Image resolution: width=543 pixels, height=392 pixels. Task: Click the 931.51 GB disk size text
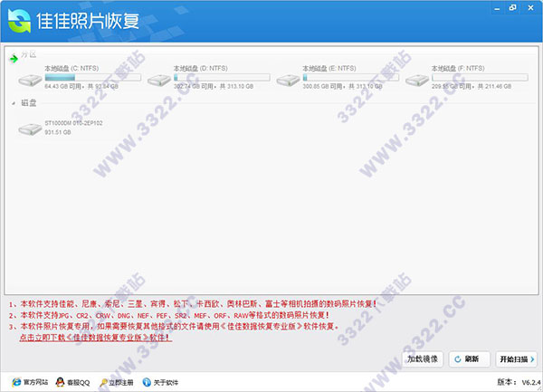[58, 132]
